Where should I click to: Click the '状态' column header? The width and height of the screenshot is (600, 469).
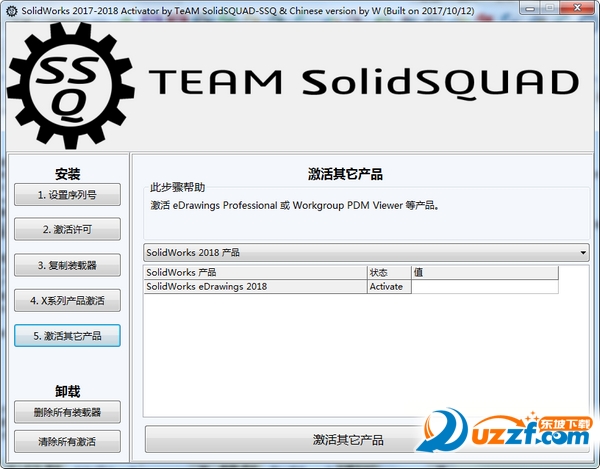(x=389, y=272)
